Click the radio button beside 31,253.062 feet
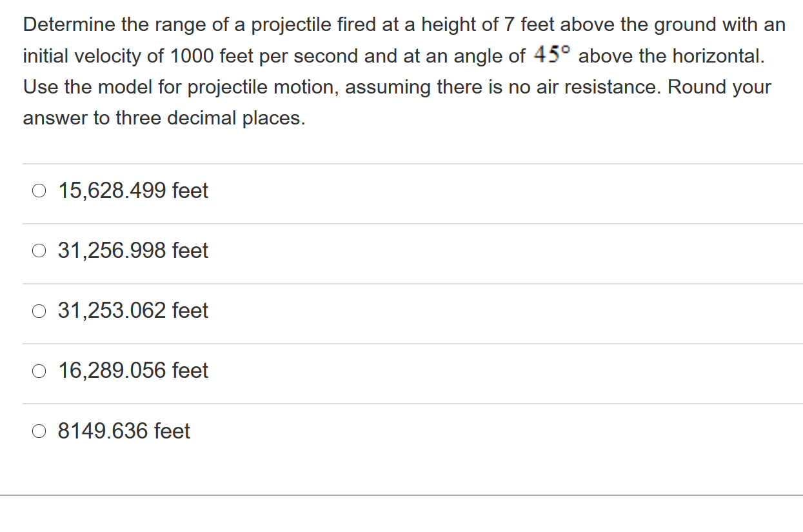 click(x=39, y=310)
